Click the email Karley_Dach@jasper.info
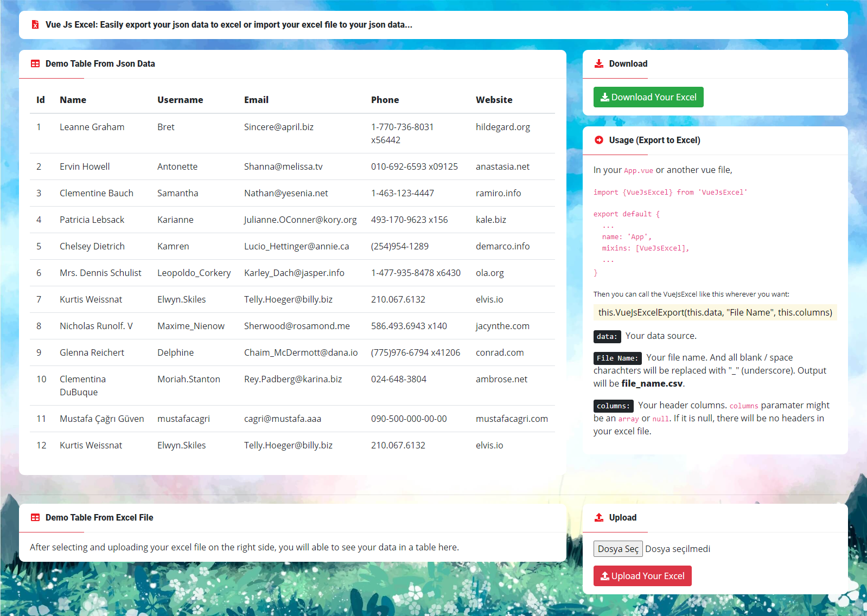867x616 pixels. click(294, 273)
